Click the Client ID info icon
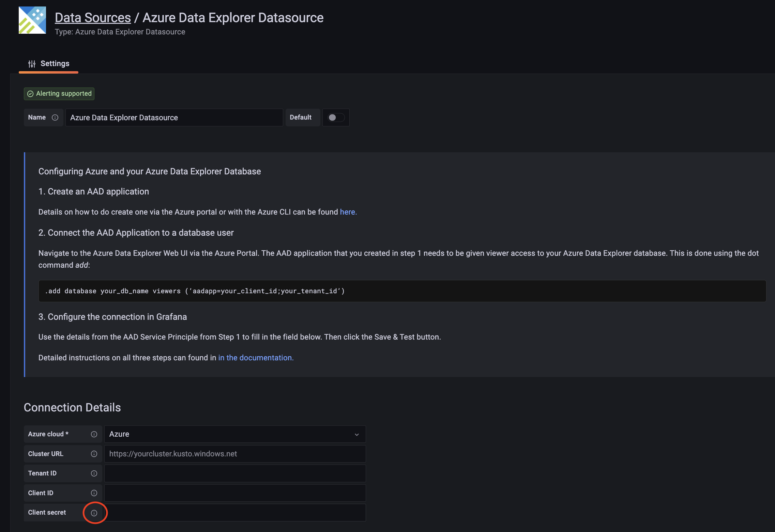 (94, 493)
